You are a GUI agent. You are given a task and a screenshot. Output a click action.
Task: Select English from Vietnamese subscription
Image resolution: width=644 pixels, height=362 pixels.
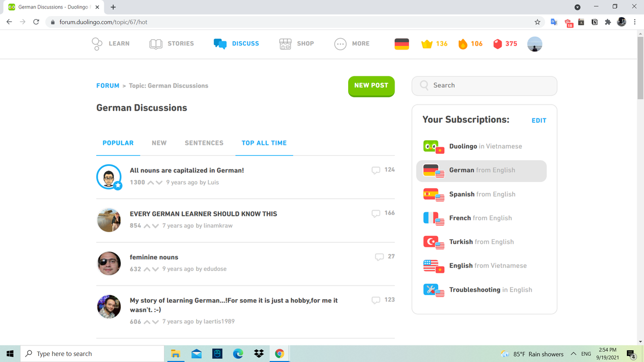point(481,266)
